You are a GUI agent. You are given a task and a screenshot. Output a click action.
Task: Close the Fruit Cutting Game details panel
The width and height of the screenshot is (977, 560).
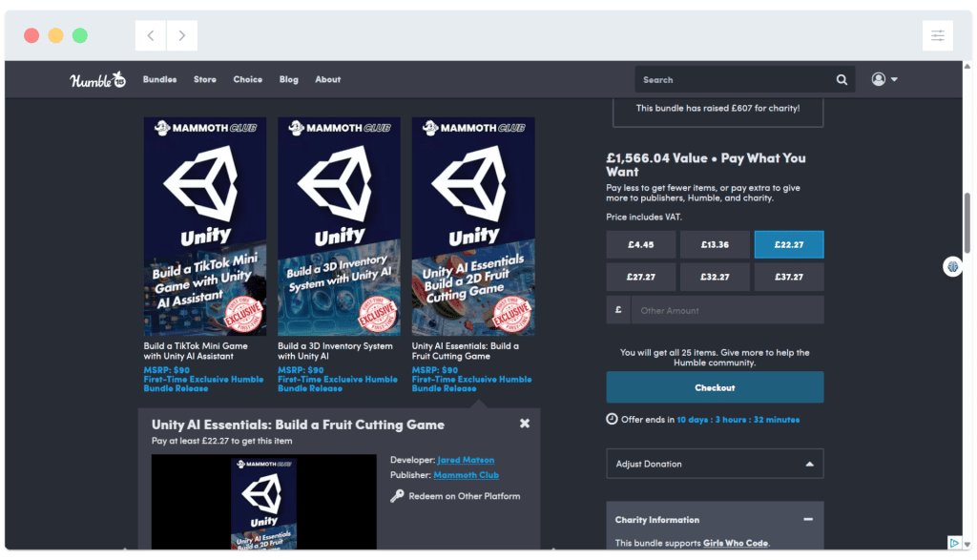(x=525, y=424)
